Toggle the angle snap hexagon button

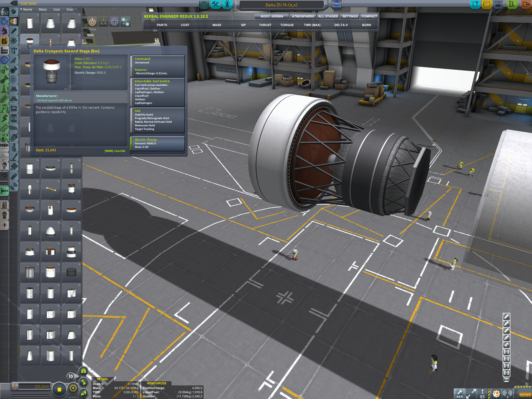(73, 388)
